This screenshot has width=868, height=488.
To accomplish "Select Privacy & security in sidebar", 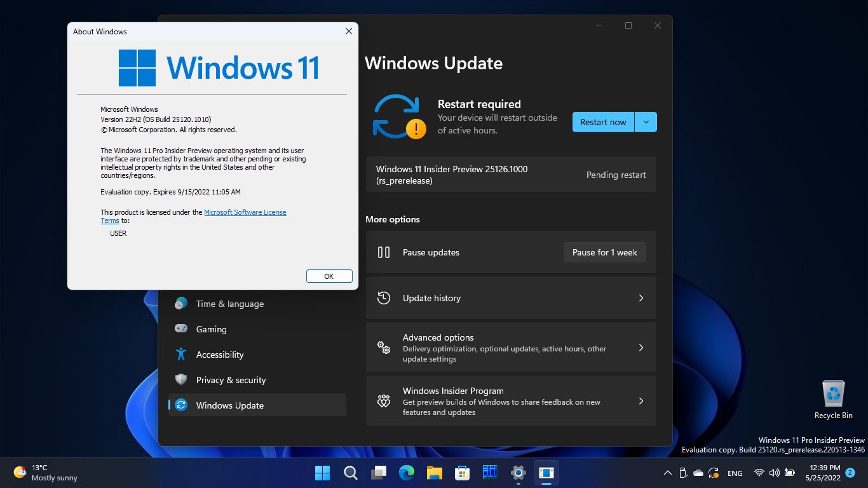I will [257, 380].
